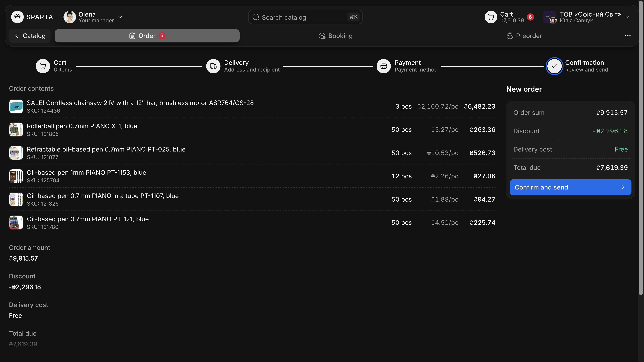The width and height of the screenshot is (644, 362).
Task: Click the Cart step icon
Action: (x=43, y=66)
